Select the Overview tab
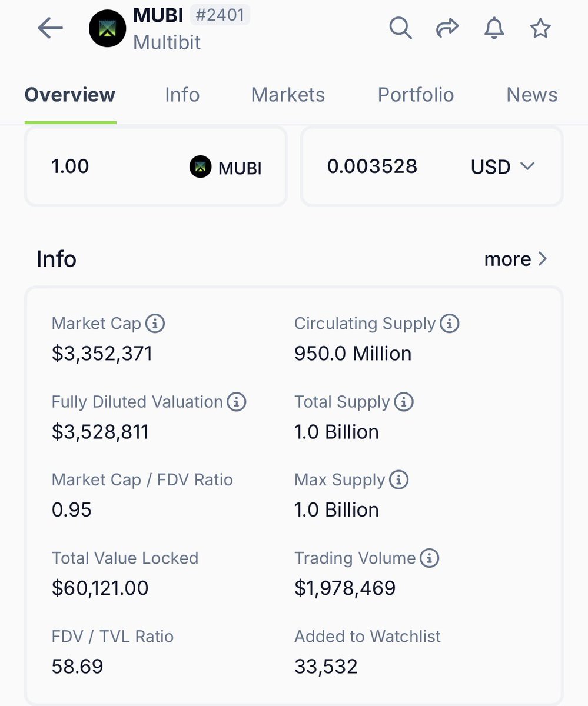 (x=70, y=95)
